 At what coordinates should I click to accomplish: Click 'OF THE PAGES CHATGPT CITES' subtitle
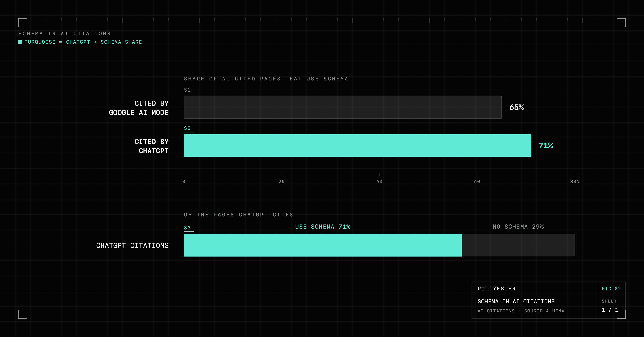[238, 215]
